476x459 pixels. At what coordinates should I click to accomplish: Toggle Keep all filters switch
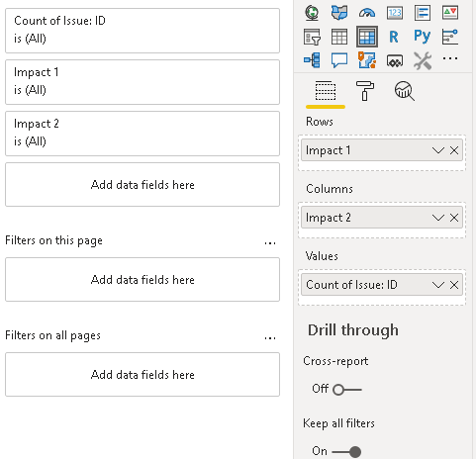(346, 452)
